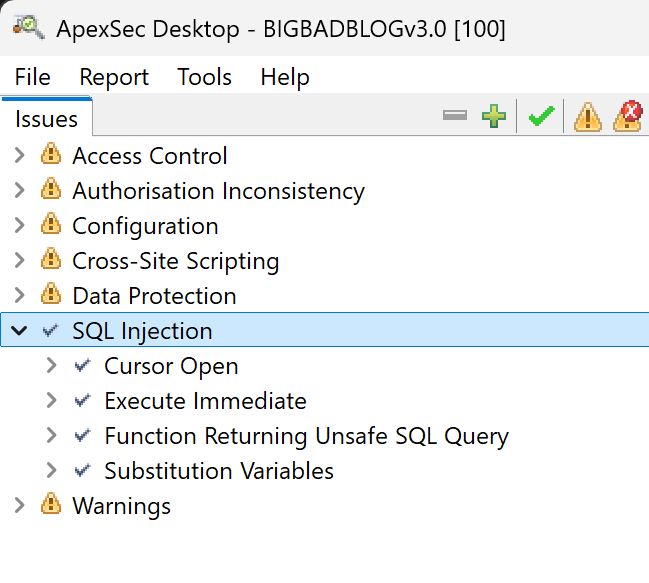The width and height of the screenshot is (649, 583).
Task: Open the Tools menu
Action: click(x=204, y=77)
